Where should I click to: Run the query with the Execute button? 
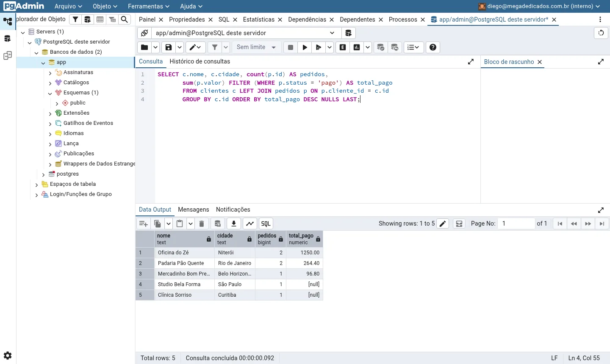305,47
